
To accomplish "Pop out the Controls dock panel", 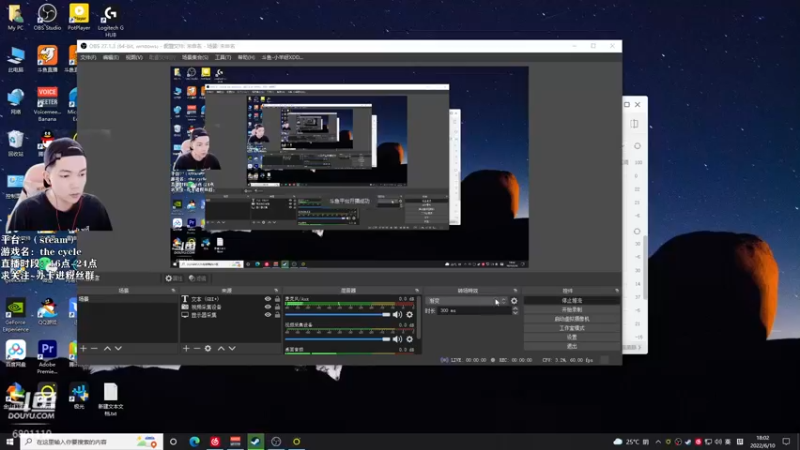I will pos(617,291).
